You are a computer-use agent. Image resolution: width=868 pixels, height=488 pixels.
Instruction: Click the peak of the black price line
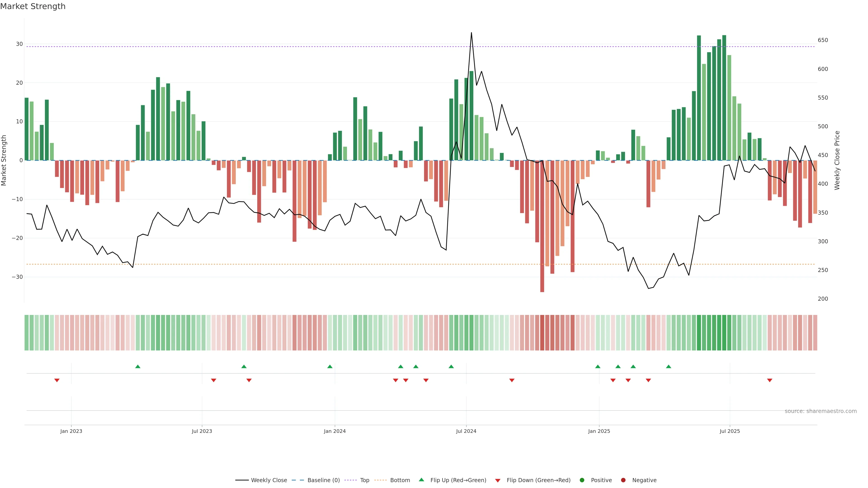click(x=471, y=33)
